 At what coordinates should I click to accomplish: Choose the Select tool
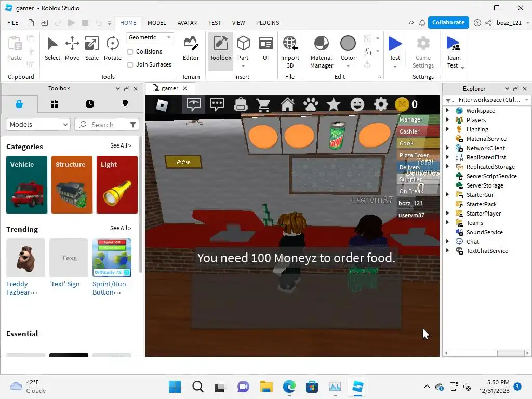click(52, 48)
